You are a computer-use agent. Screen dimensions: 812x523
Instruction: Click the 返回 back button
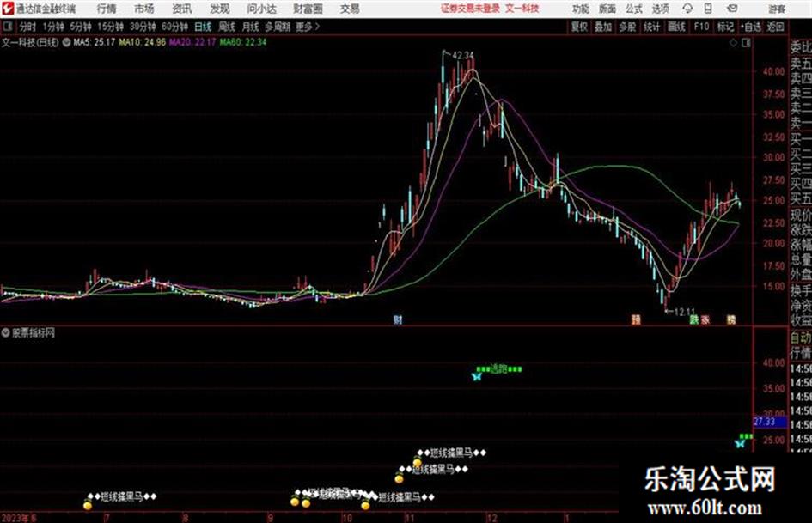tap(775, 27)
